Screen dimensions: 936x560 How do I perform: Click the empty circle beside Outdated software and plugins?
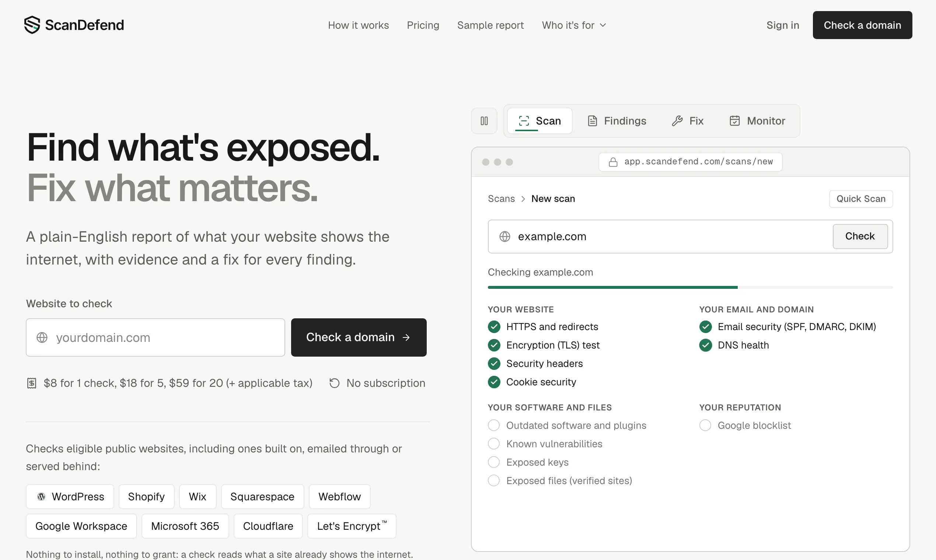coord(494,425)
